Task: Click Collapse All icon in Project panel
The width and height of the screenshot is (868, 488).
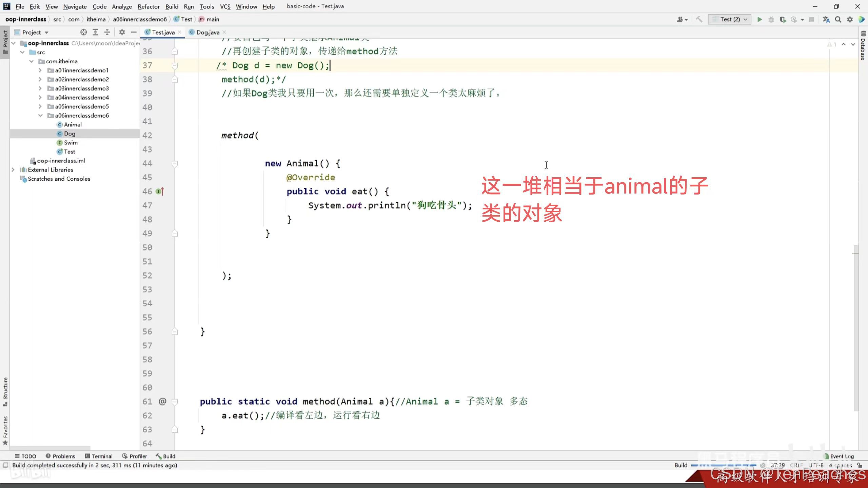Action: click(107, 32)
